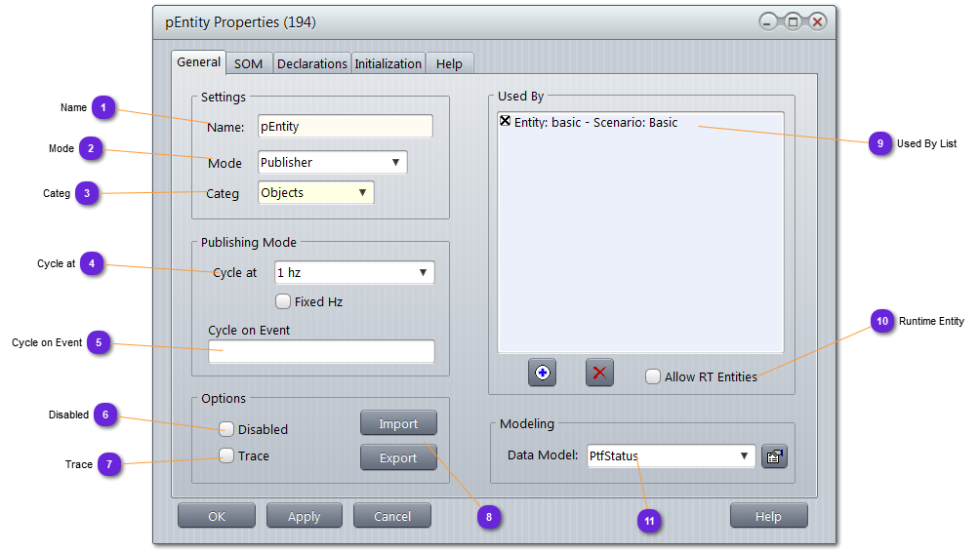The height and width of the screenshot is (553, 980).
Task: Click the window maximize icon
Action: click(x=793, y=22)
